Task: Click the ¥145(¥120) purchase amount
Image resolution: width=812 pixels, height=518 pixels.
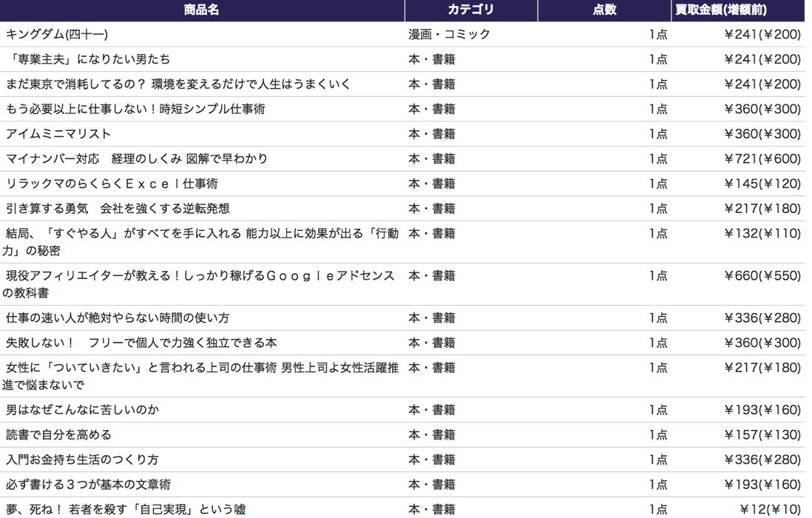Action: (762, 184)
